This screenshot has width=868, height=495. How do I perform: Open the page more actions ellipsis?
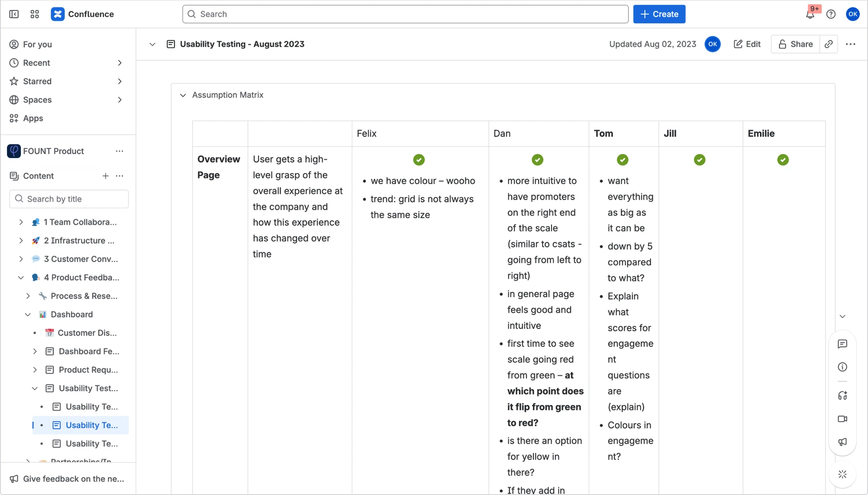851,44
